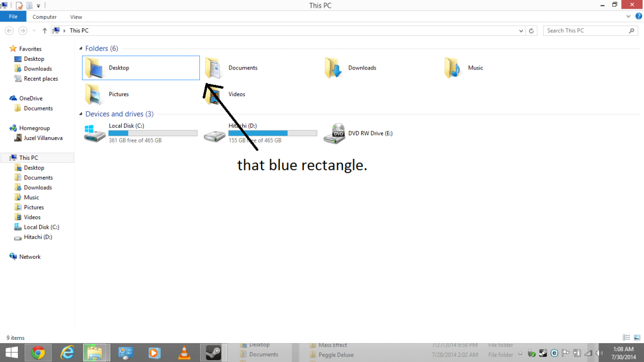This screenshot has width=644, height=362.
Task: Switch to large thumbnails view in status bar
Action: [636, 337]
